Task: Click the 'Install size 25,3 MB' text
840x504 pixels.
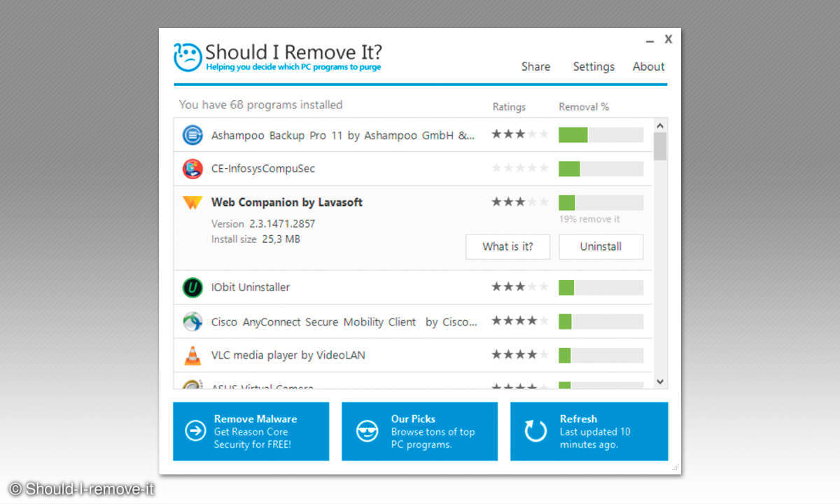Action: pos(255,239)
